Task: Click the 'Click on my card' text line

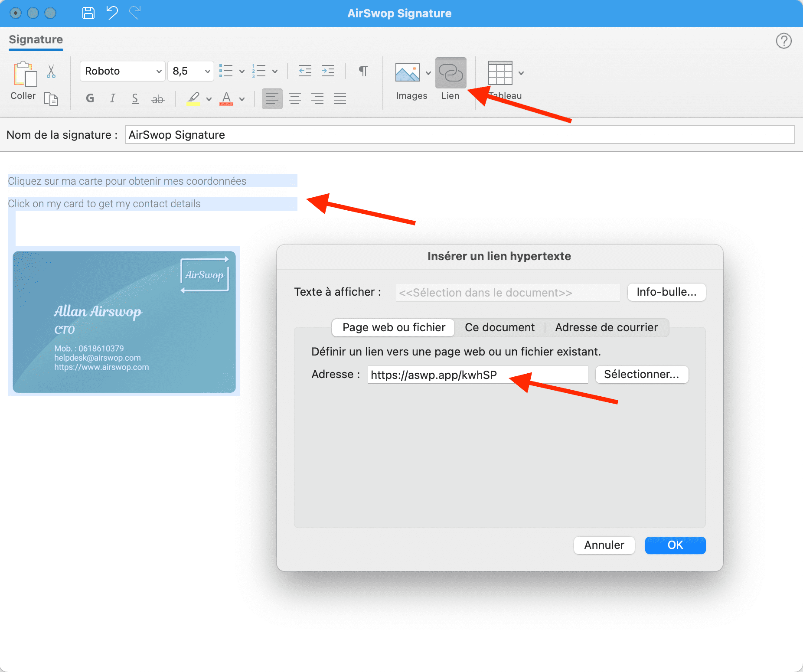Action: click(104, 204)
